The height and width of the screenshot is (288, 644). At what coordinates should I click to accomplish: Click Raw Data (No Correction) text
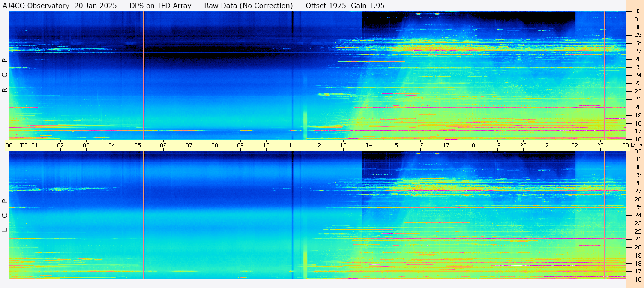pyautogui.click(x=249, y=6)
